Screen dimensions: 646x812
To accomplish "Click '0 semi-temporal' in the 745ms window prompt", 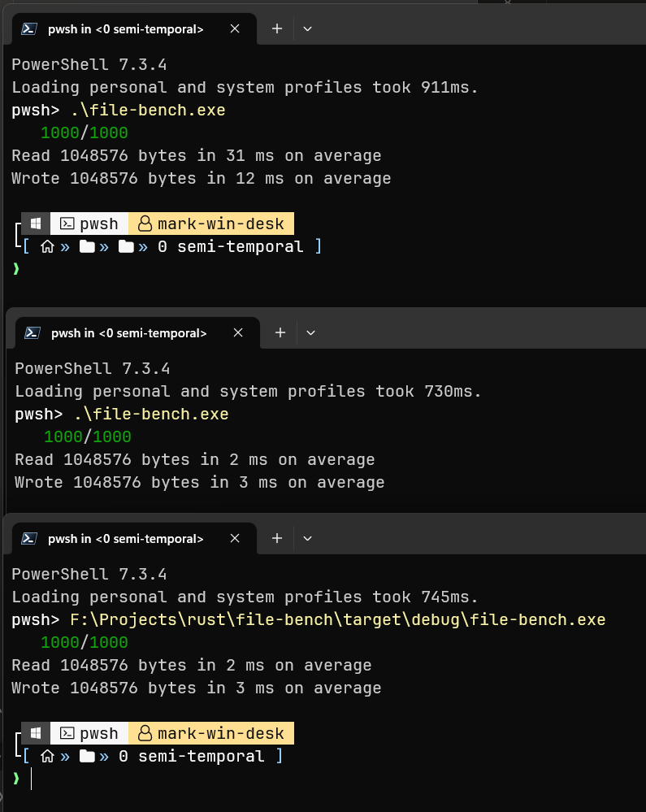I will pos(192,756).
